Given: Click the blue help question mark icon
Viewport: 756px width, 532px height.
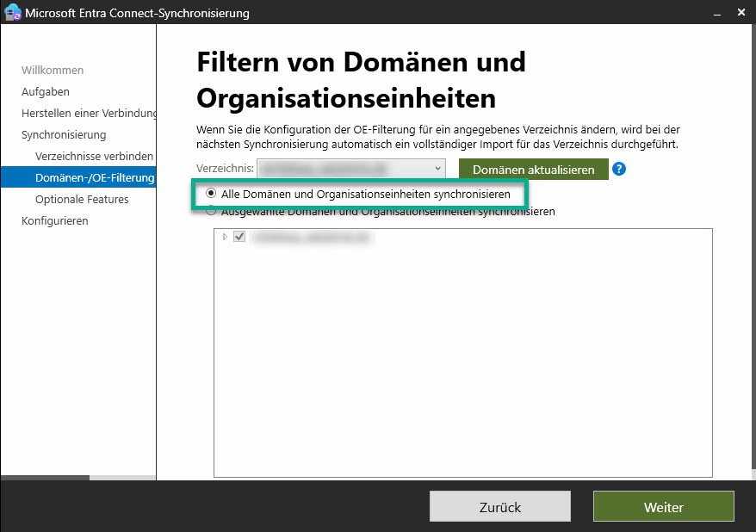Looking at the screenshot, I should 618,169.
